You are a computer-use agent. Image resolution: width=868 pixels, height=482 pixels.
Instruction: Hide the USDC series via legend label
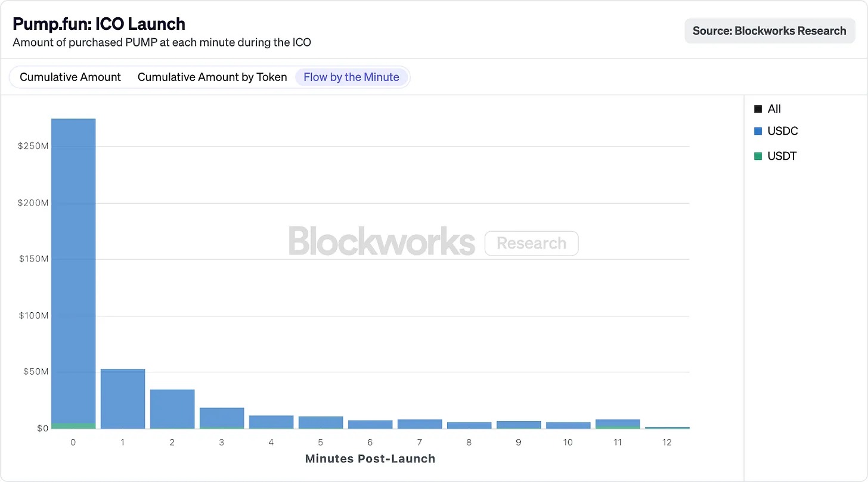782,131
